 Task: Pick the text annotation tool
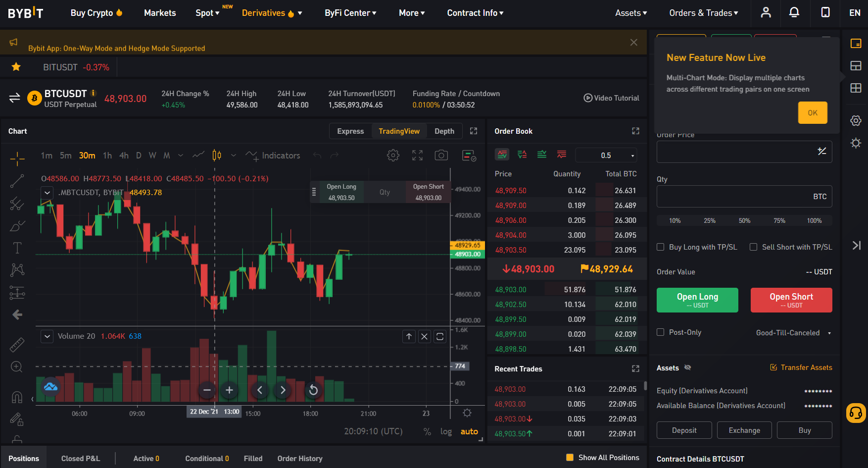pos(17,248)
